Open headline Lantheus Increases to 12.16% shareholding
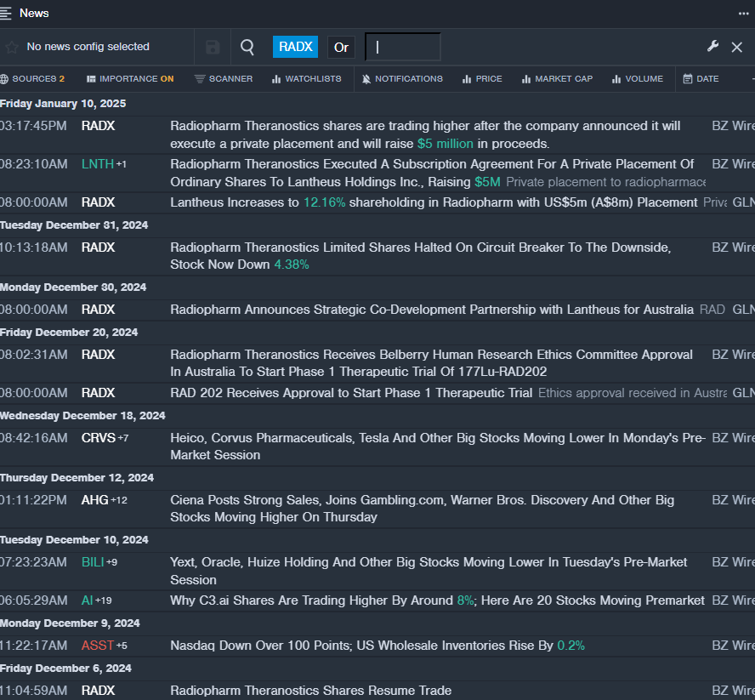The image size is (755, 700). 434,202
